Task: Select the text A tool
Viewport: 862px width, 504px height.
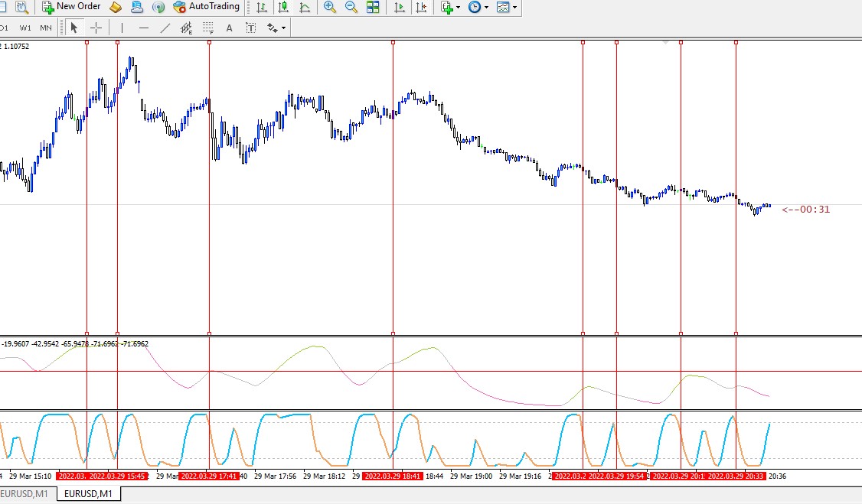Action: [229, 28]
